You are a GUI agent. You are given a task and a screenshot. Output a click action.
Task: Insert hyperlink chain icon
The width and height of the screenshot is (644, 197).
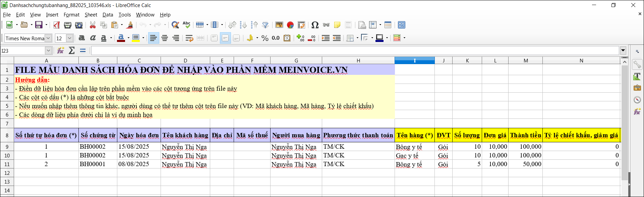[x=326, y=25]
